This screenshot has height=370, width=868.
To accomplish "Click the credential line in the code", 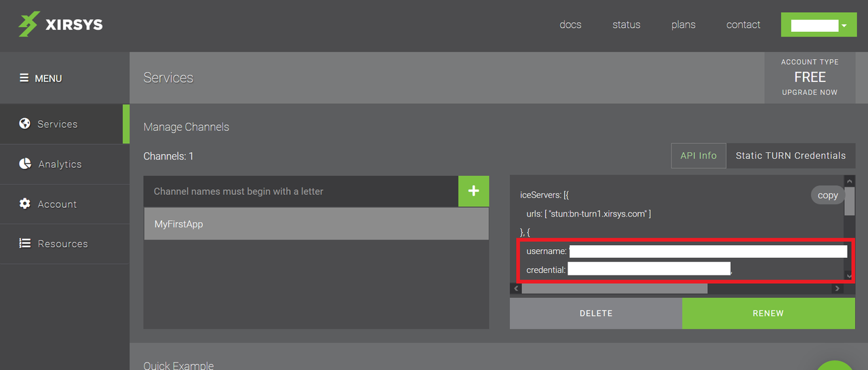I will point(629,270).
